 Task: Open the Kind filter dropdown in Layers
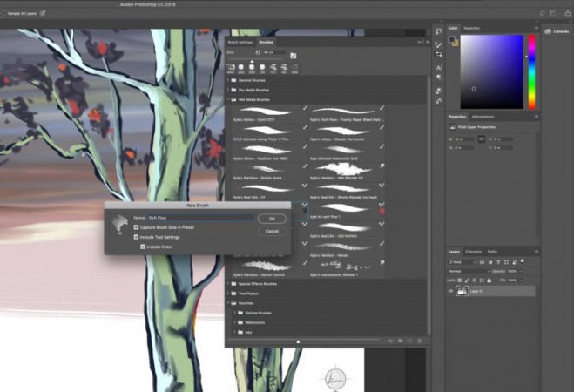(x=462, y=262)
